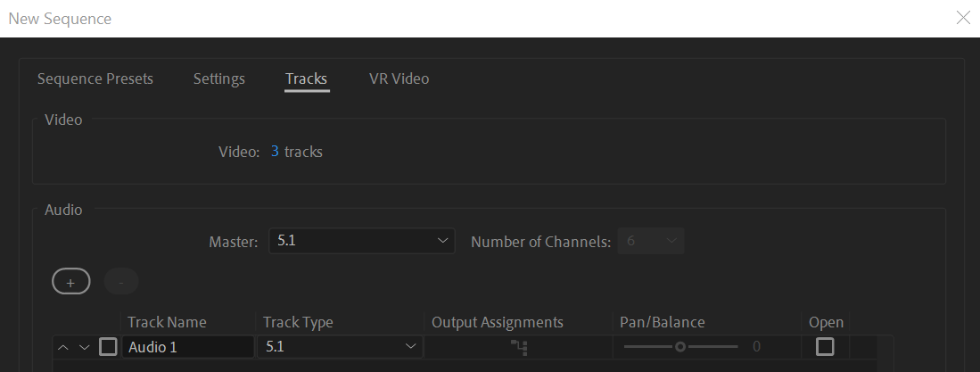Click the Audio 1 track name field
Image resolution: width=980 pixels, height=372 pixels.
[189, 347]
